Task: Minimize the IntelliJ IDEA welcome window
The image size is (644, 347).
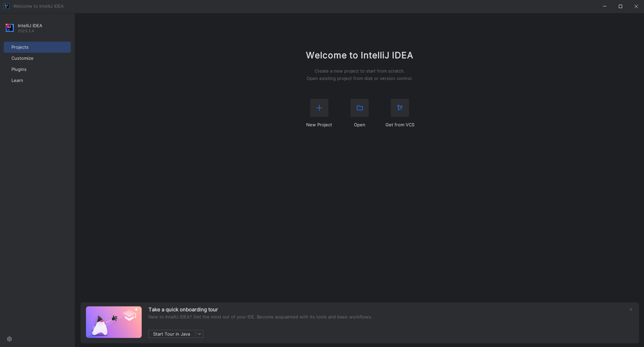Action: click(605, 6)
